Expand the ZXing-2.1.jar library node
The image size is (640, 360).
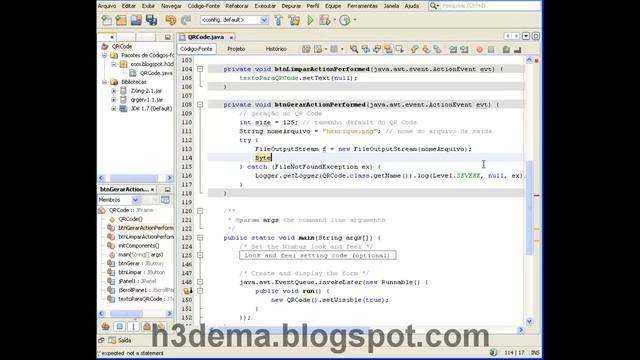(x=114, y=91)
